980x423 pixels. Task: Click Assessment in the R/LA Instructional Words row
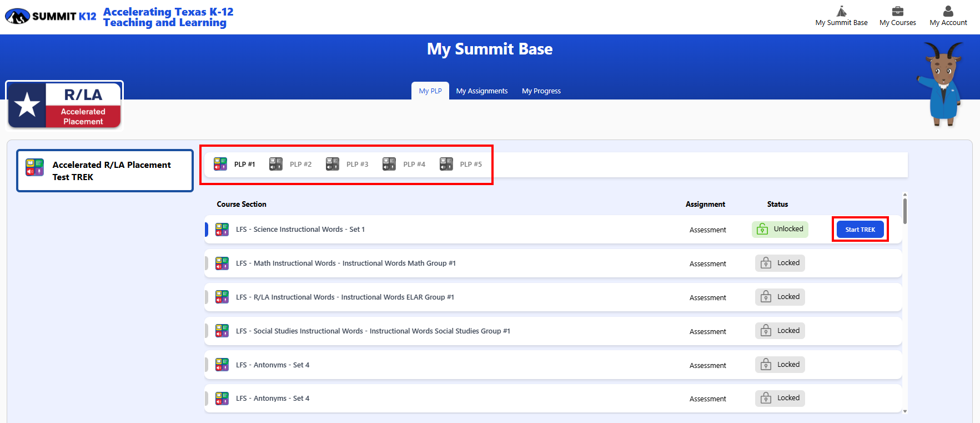(x=708, y=297)
